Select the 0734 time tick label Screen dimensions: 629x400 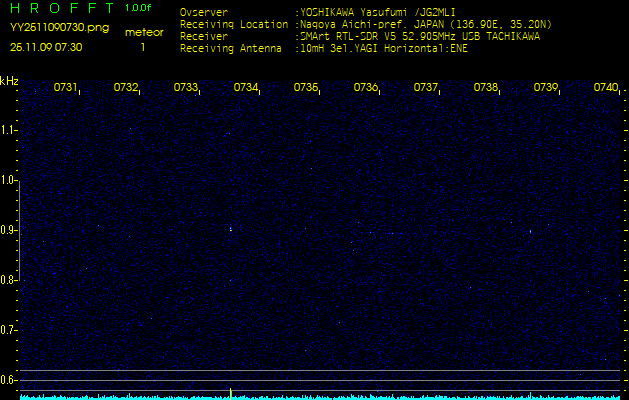pos(246,88)
